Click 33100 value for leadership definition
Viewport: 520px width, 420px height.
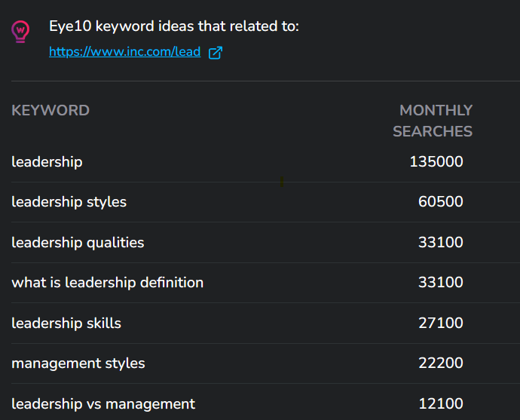[441, 282]
